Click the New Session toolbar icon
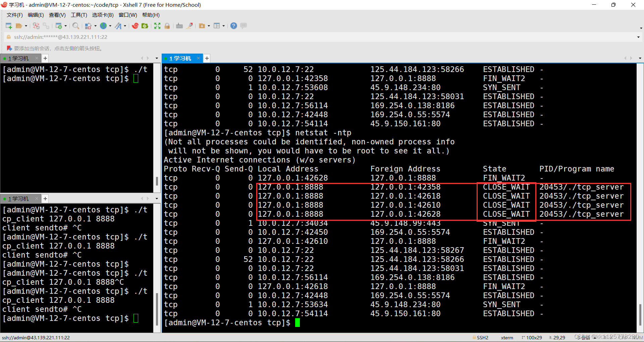This screenshot has width=644, height=342. [9, 26]
